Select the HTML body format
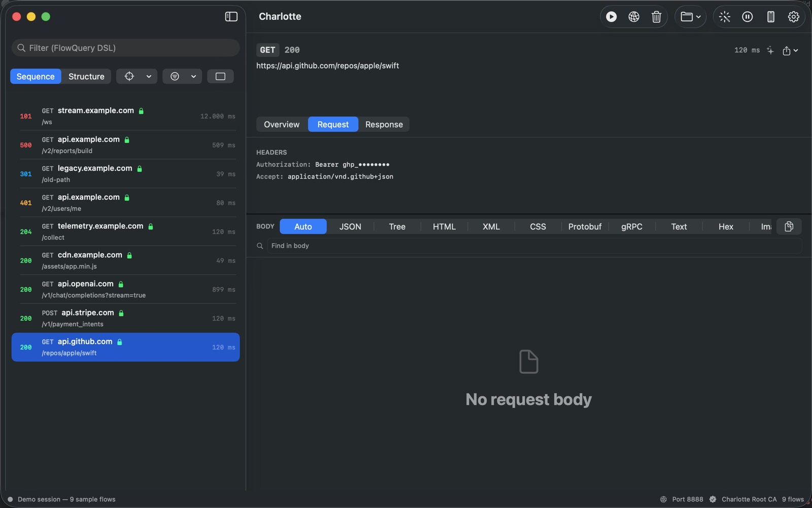The width and height of the screenshot is (812, 508). 444,227
